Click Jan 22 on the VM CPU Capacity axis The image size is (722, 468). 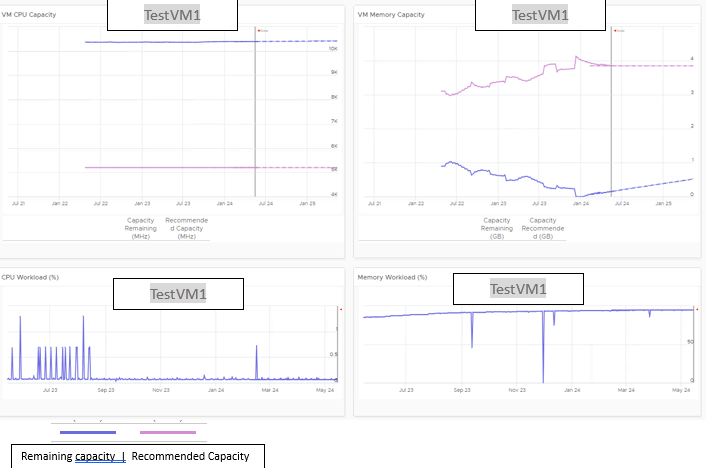(x=59, y=203)
